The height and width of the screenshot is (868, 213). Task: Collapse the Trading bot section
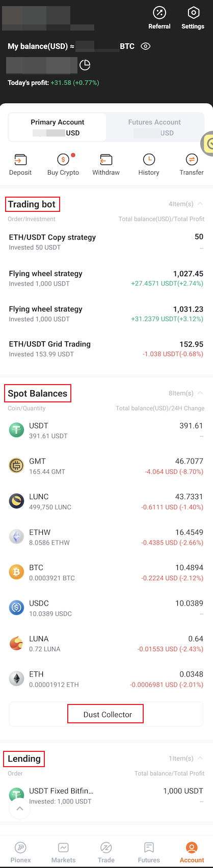200,204
